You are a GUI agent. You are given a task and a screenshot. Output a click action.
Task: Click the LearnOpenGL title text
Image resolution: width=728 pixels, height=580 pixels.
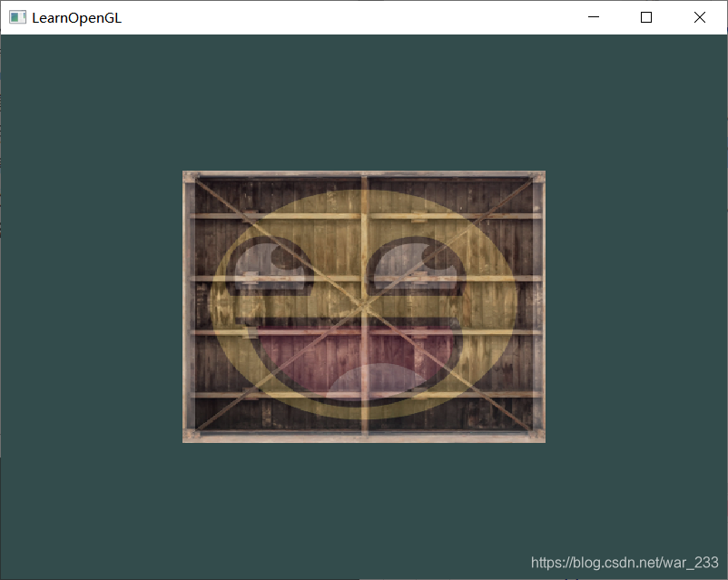76,18
